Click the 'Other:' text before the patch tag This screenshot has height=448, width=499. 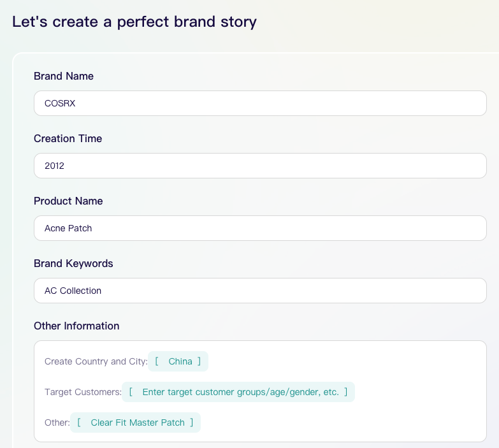point(57,423)
